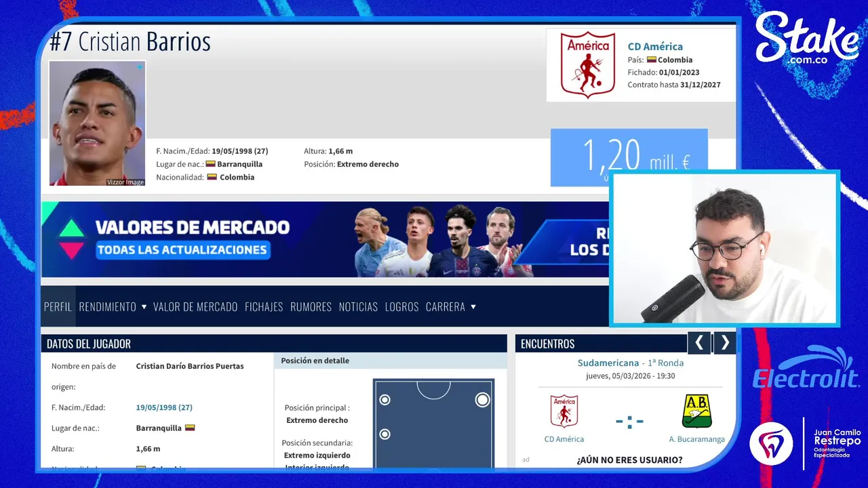Click Colombia flag beside País in club box
This screenshot has width=868, height=488.
[x=651, y=60]
